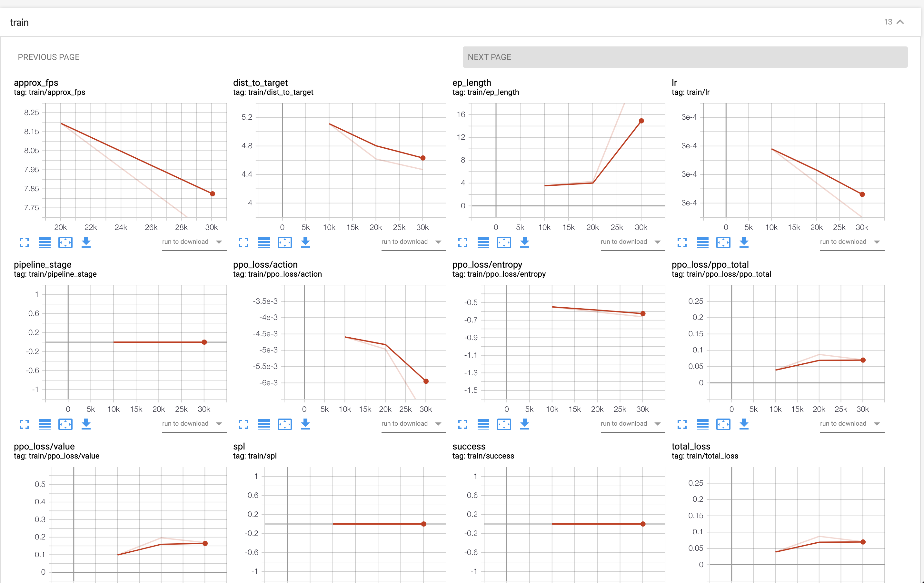Collapse the train section with the chevron
The image size is (924, 583).
click(x=900, y=22)
